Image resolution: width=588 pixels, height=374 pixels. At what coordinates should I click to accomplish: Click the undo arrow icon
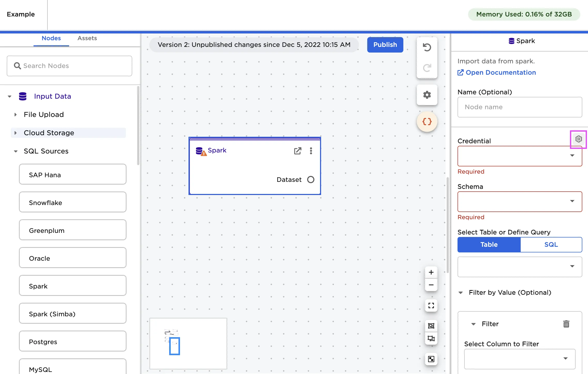[x=427, y=47]
